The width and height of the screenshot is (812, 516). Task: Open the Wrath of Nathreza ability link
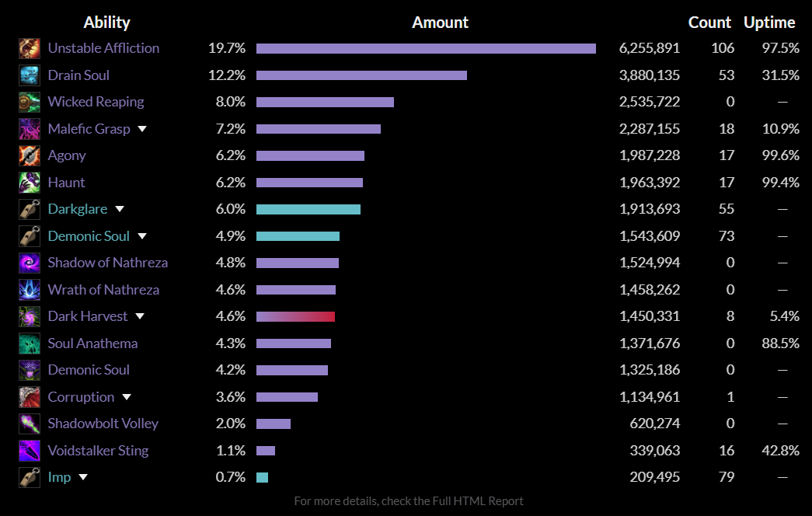103,290
